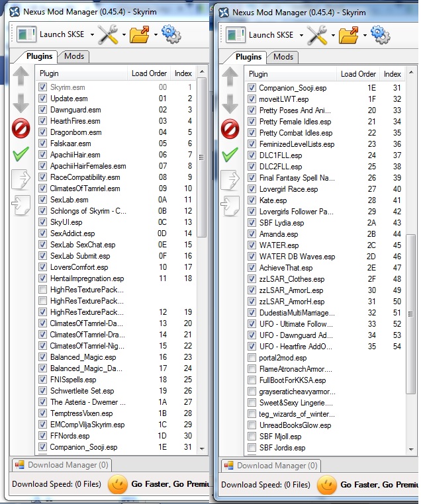This screenshot has width=421, height=504.
Task: Click green enable-all checkmark in right window
Action: 230,155
